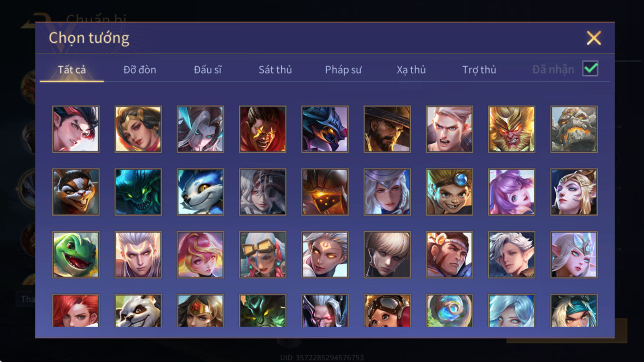Image resolution: width=644 pixels, height=362 pixels.
Task: Toggle the Đã nhận checkbox
Action: 590,68
